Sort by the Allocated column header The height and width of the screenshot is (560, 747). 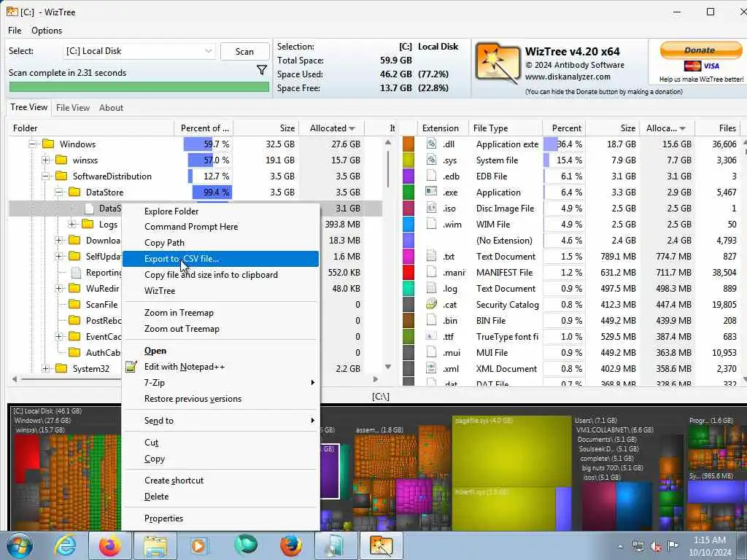click(x=332, y=128)
